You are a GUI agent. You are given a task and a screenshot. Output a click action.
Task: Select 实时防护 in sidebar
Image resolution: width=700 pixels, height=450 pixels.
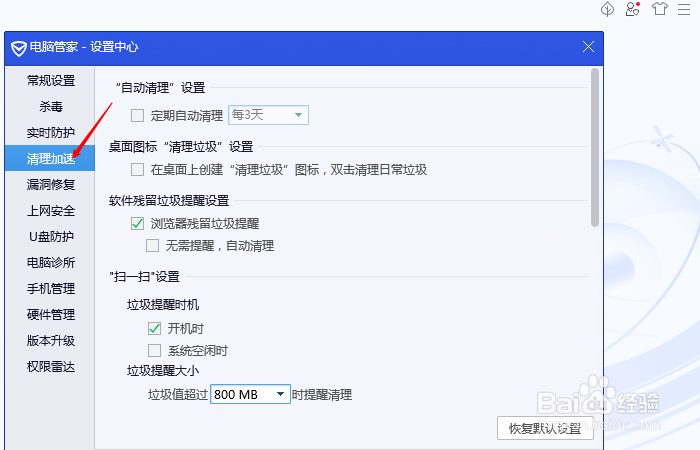coord(51,133)
